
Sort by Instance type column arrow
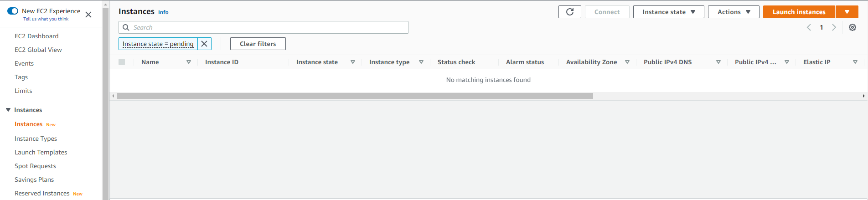click(x=421, y=62)
